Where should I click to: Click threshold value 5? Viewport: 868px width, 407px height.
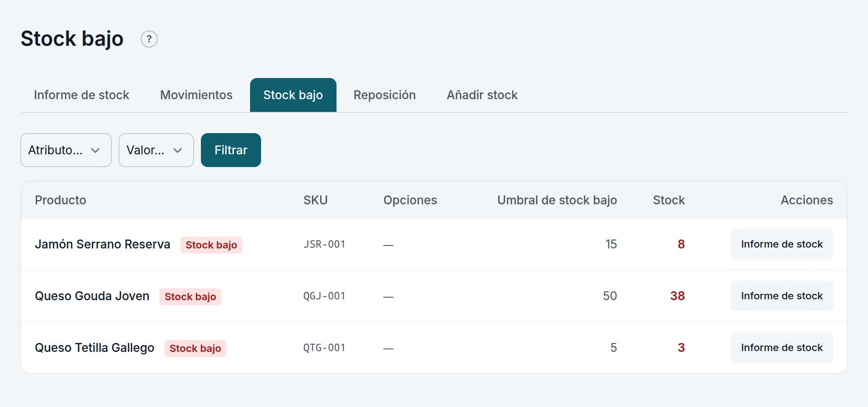click(x=614, y=348)
